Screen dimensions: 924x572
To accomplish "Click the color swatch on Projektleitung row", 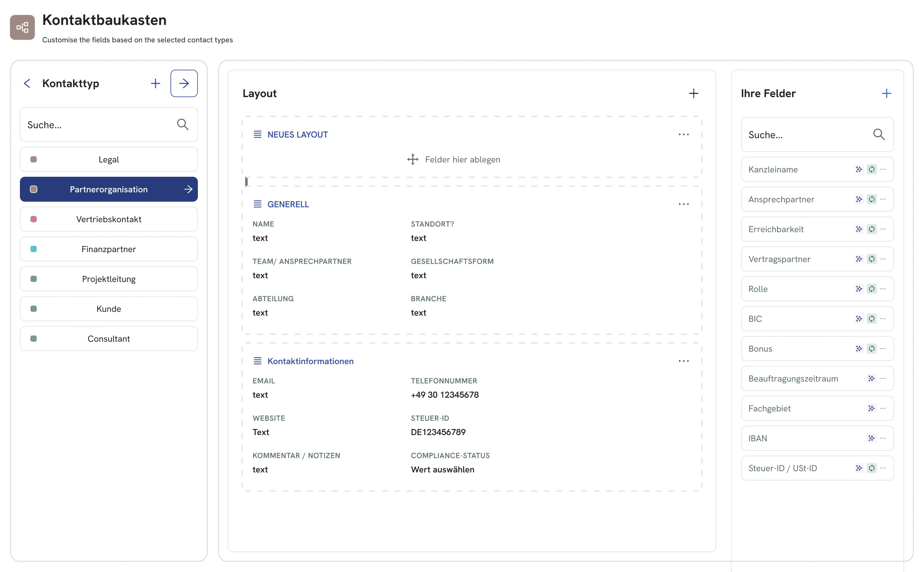I will pos(34,279).
